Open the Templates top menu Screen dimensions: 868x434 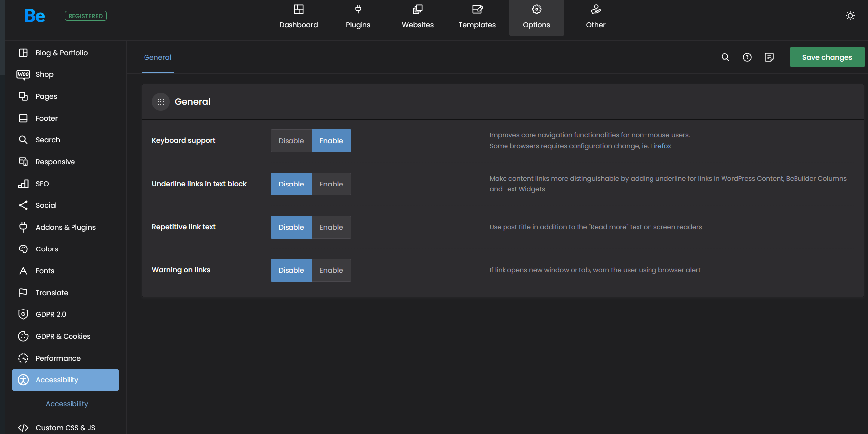click(x=477, y=17)
